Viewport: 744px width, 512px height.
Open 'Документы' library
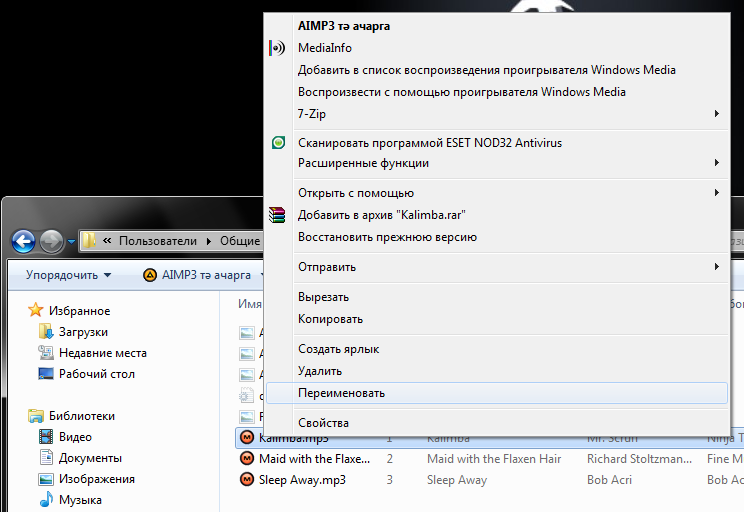coord(90,458)
